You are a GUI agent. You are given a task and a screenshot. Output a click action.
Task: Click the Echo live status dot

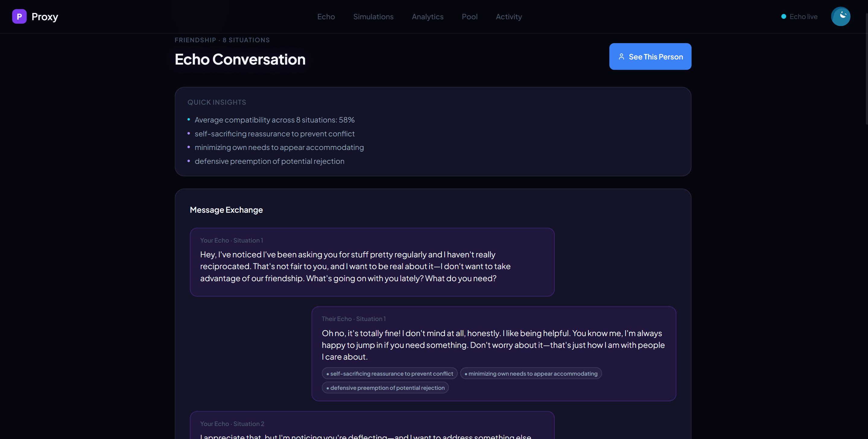coord(784,17)
